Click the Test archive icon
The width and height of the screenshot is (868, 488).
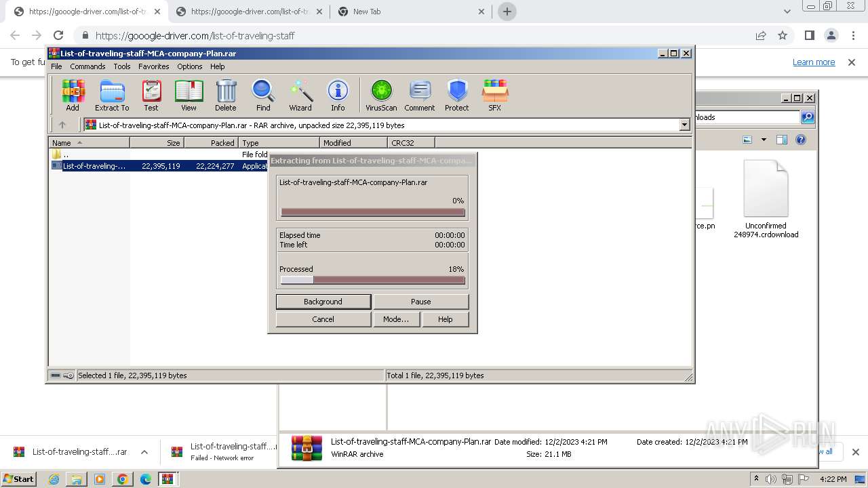pos(151,95)
